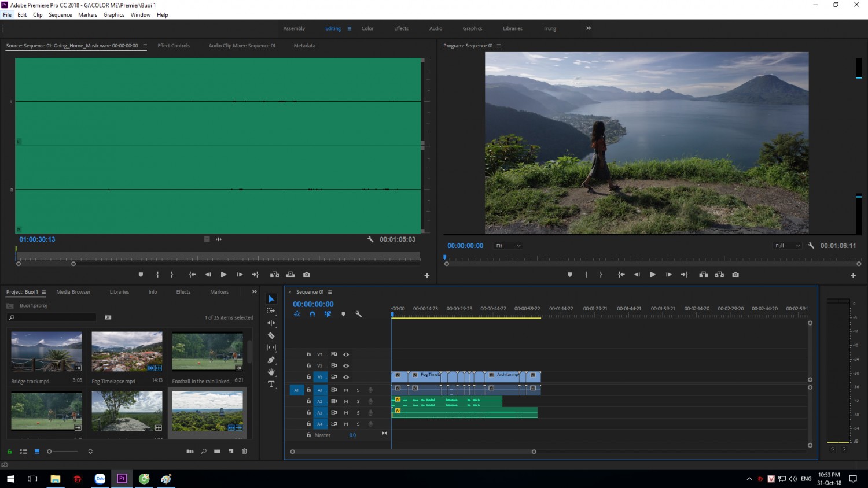
Task: Toggle V2 track output eye
Action: 346,365
